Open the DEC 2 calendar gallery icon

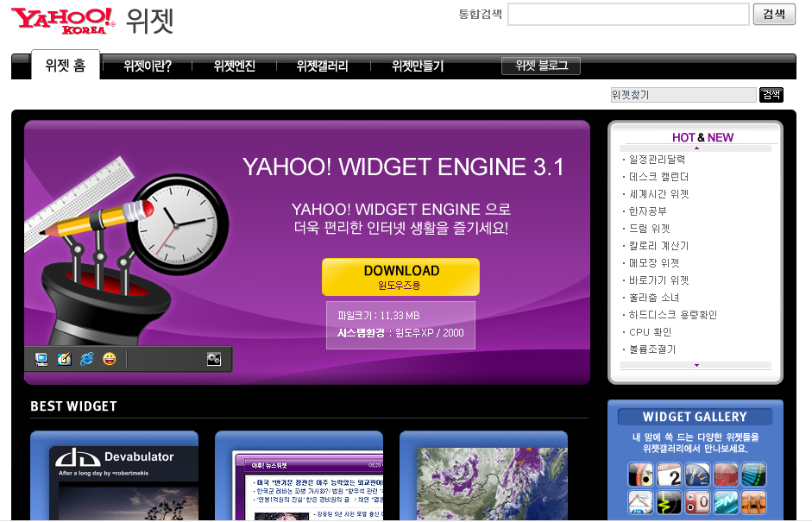pyautogui.click(x=669, y=475)
